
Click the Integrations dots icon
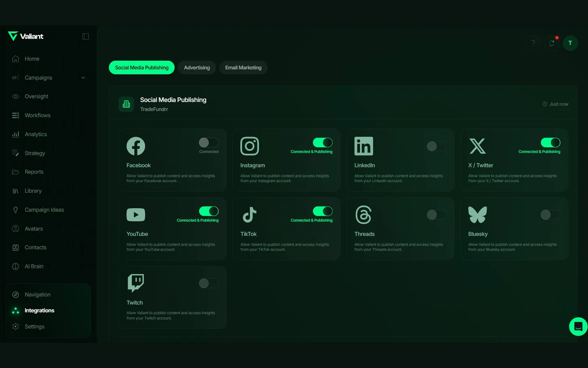[x=16, y=310]
